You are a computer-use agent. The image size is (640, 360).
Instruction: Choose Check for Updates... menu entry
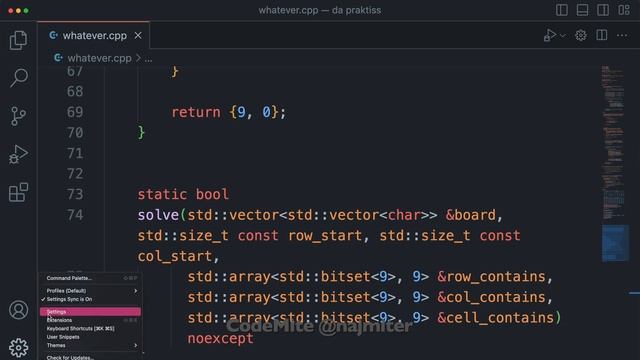pos(90,358)
